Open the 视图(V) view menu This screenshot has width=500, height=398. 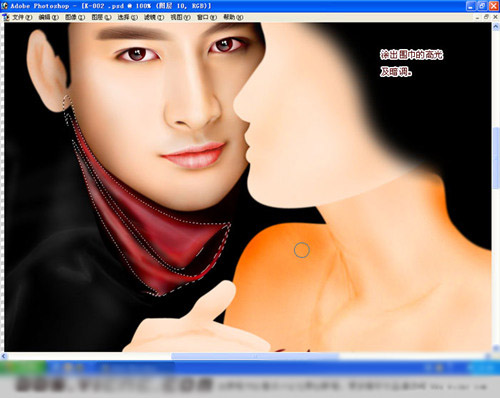coord(180,17)
